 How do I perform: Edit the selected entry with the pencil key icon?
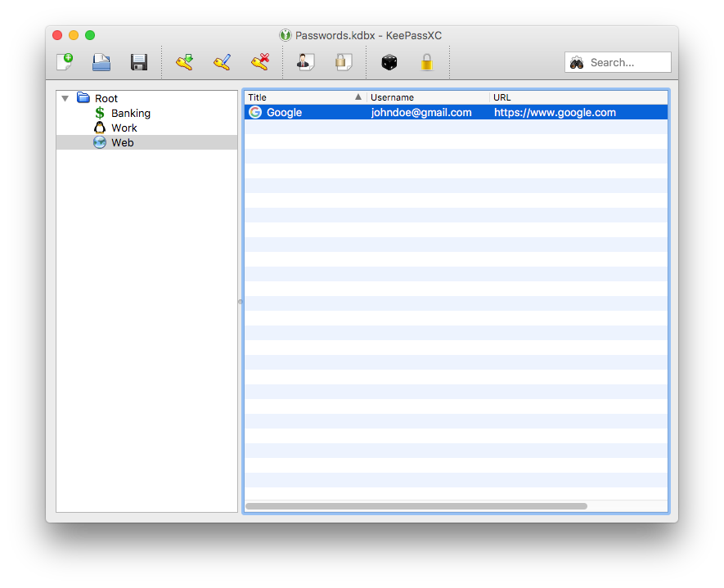222,62
